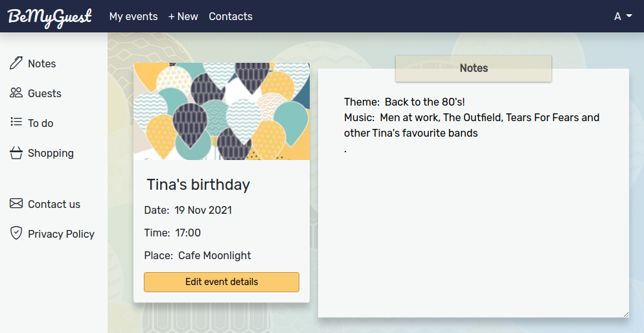The height and width of the screenshot is (333, 644).
Task: Open the Shopping section
Action: pyautogui.click(x=42, y=153)
